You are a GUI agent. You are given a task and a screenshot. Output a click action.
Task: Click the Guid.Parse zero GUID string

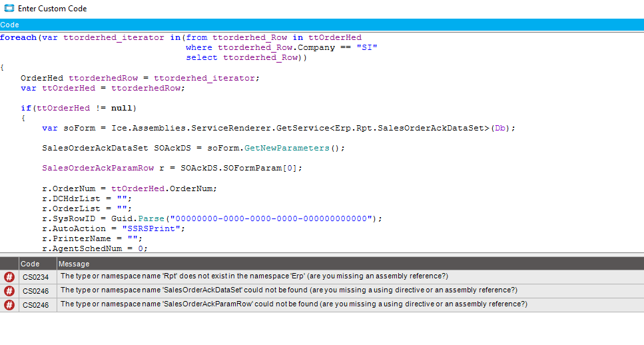coord(271,218)
